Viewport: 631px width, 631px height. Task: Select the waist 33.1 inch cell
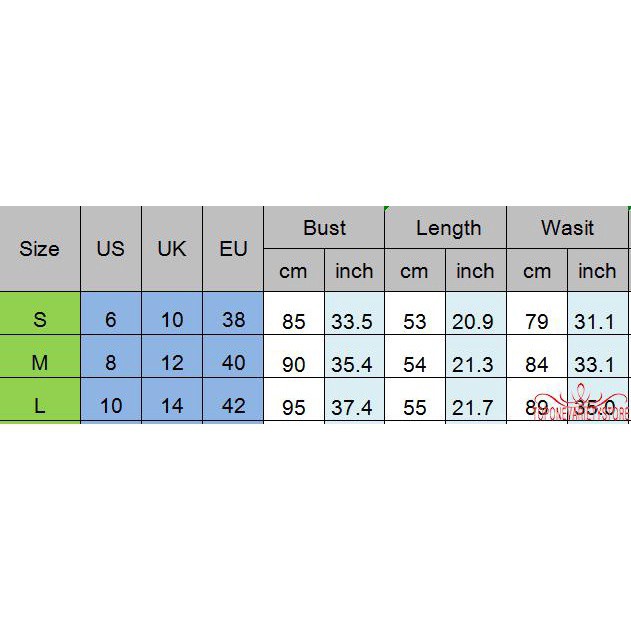pyautogui.click(x=597, y=365)
